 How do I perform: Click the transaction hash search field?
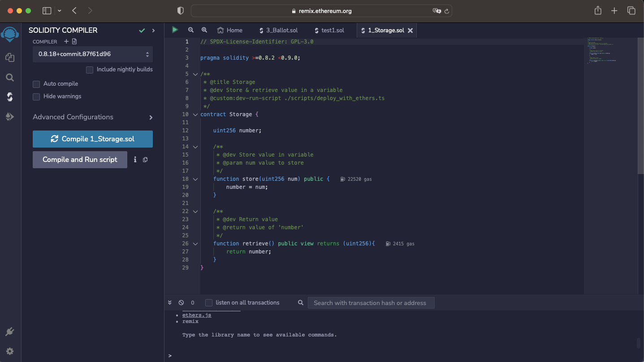[x=371, y=303]
